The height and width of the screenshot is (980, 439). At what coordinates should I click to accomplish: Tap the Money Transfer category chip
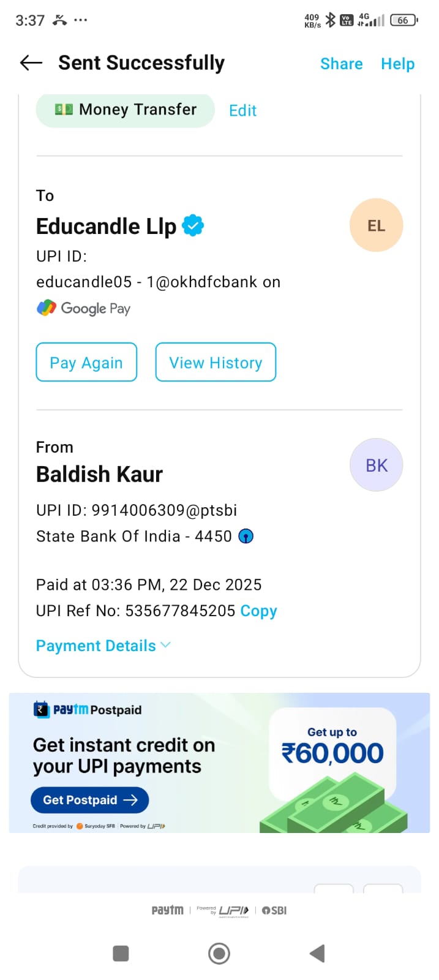[126, 110]
